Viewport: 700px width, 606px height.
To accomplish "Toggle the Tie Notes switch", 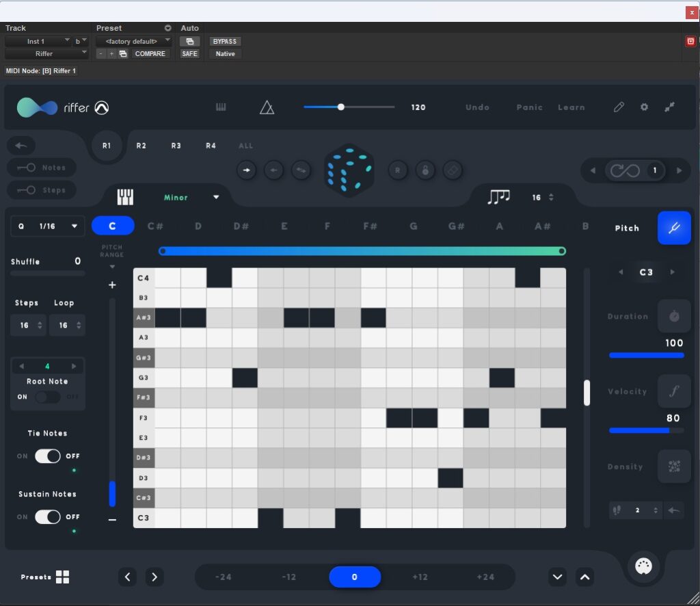I will pos(48,456).
